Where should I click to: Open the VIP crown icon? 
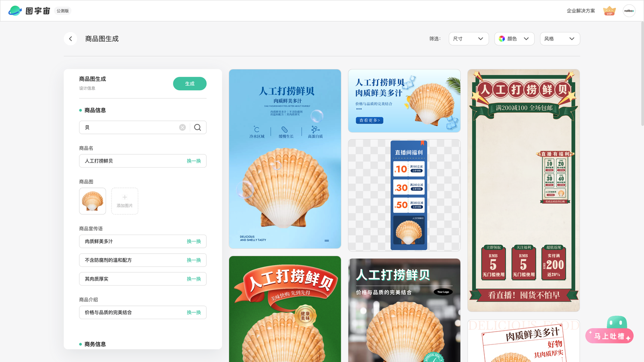pos(609,11)
